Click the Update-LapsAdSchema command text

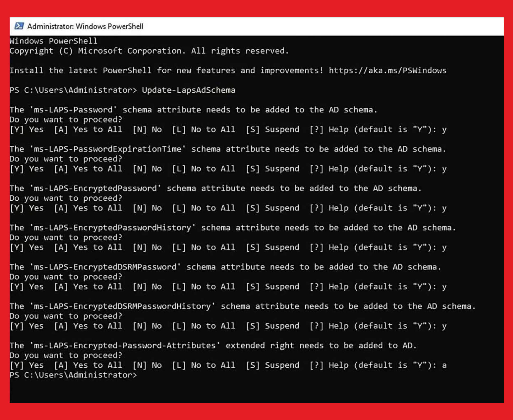pos(189,90)
